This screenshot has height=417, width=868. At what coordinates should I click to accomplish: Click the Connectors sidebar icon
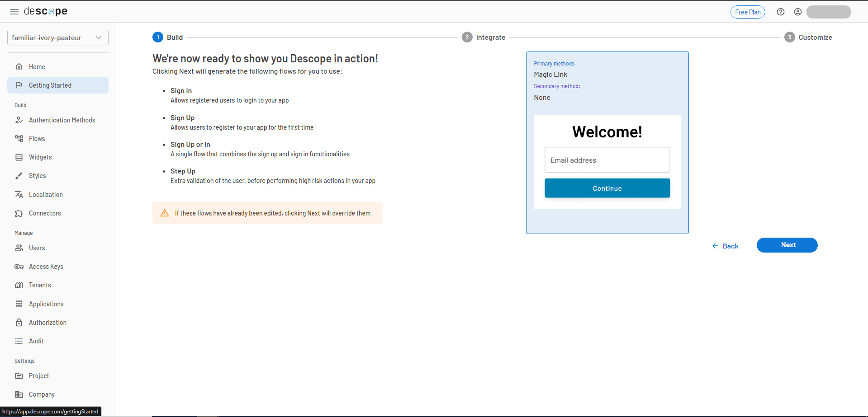(19, 213)
